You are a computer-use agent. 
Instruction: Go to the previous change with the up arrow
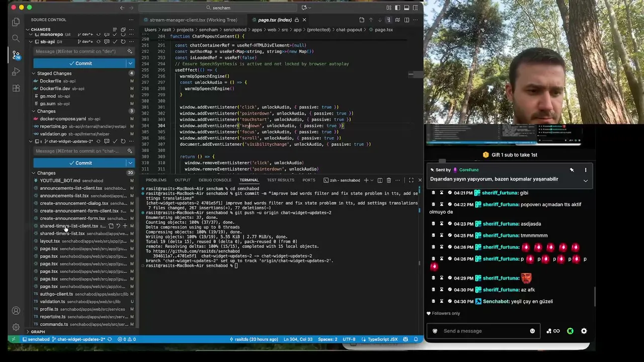[371, 20]
